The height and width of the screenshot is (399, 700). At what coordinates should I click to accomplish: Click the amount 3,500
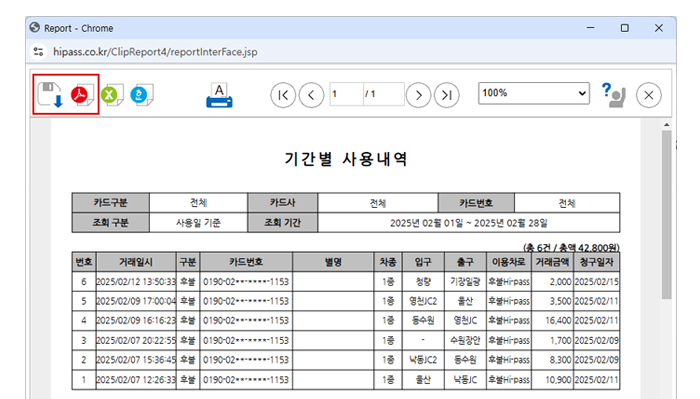[x=560, y=301]
